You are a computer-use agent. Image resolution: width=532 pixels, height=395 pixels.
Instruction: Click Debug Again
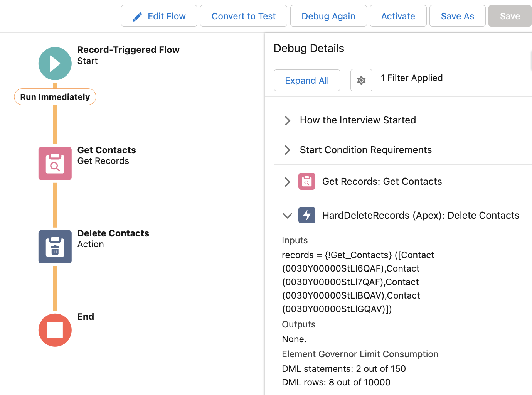[x=328, y=16]
